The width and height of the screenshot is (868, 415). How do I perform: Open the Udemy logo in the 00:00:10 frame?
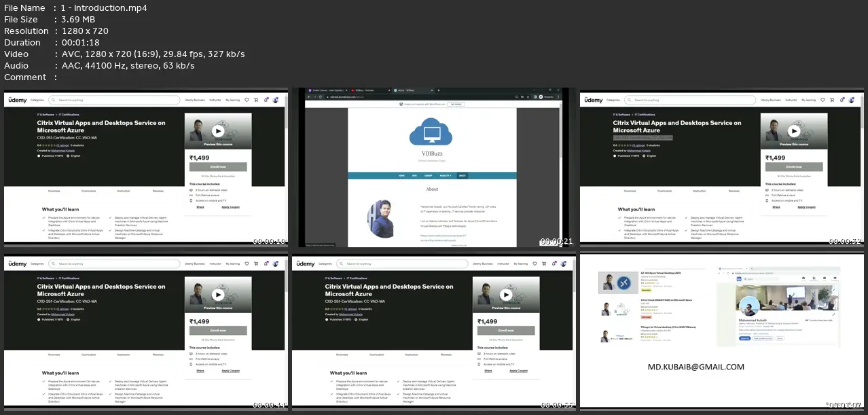[x=18, y=100]
